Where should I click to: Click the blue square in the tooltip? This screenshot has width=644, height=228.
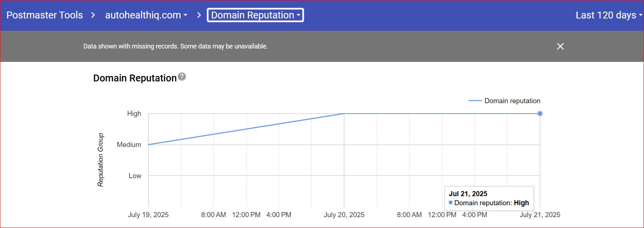(x=450, y=203)
